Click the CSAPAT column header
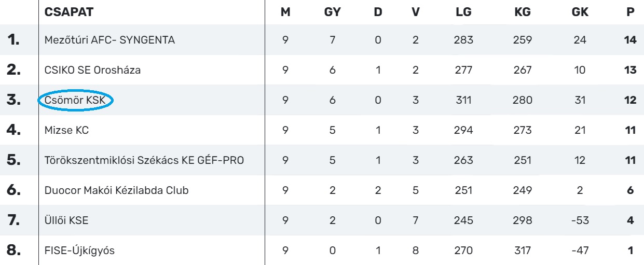This screenshot has width=644, height=265. (69, 12)
